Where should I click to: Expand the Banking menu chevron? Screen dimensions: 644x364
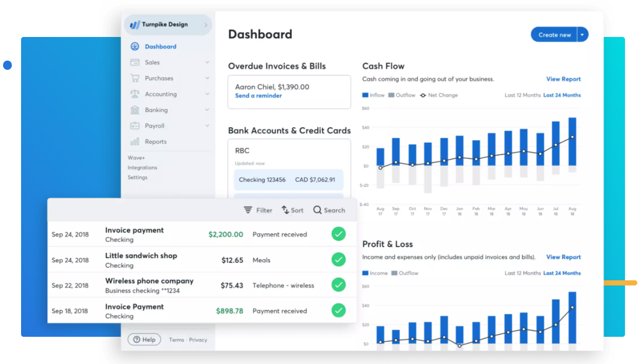(207, 110)
